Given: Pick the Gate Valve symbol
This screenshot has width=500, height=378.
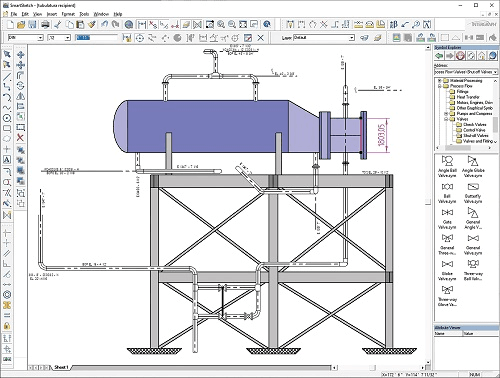Looking at the screenshot, I should pyautogui.click(x=447, y=218).
